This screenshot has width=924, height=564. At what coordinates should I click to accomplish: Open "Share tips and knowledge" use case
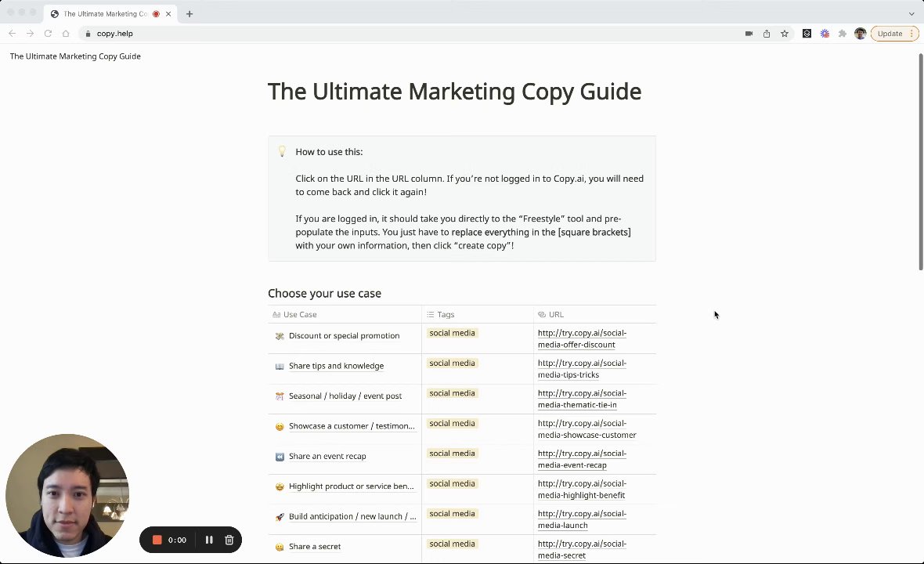pyautogui.click(x=336, y=366)
